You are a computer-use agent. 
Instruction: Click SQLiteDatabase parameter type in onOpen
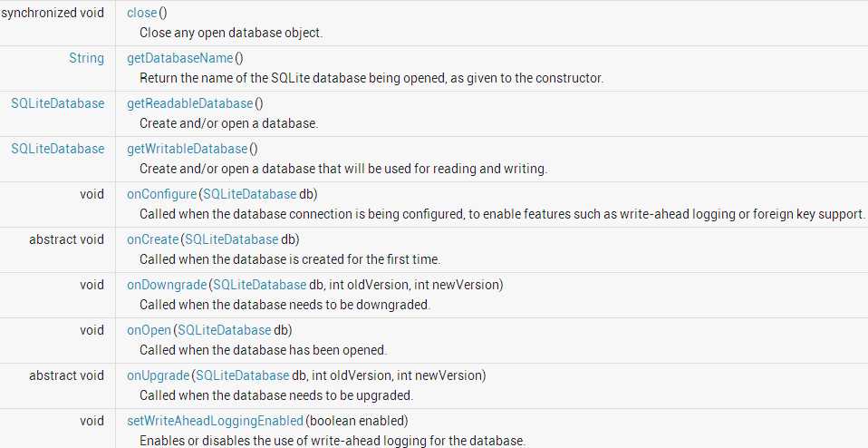224,330
